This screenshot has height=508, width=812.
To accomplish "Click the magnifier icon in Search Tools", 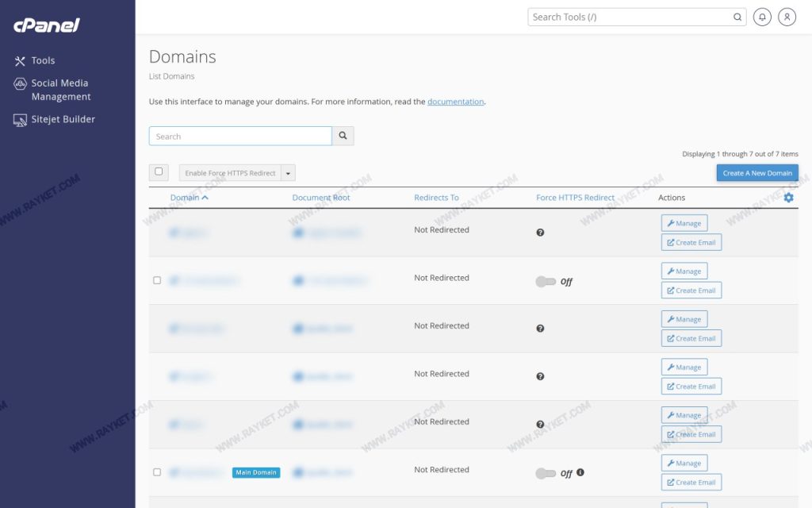I will (x=737, y=17).
